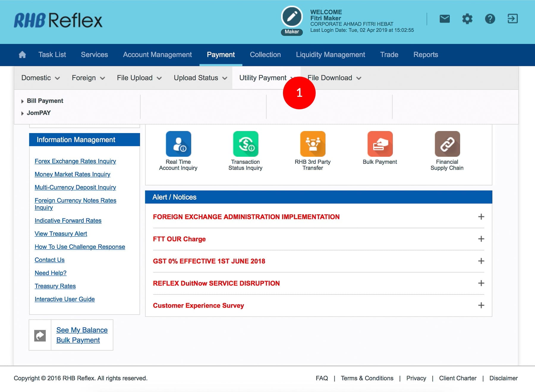
Task: Open the File Upload dropdown
Action: (x=139, y=78)
